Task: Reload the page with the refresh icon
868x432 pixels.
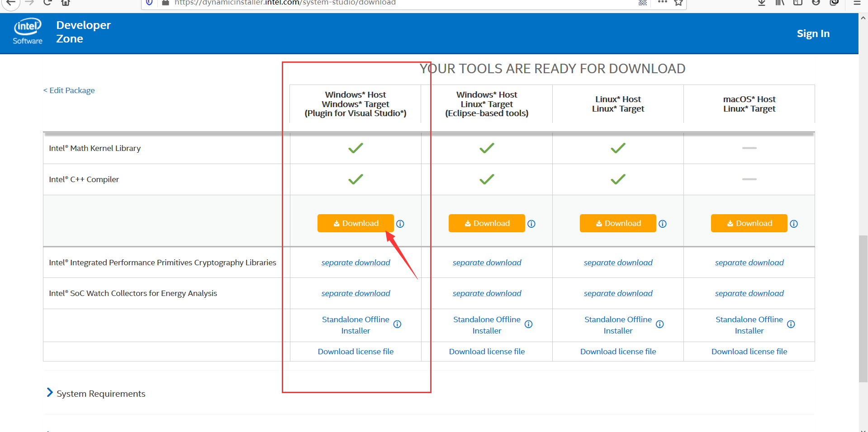Action: point(47,3)
